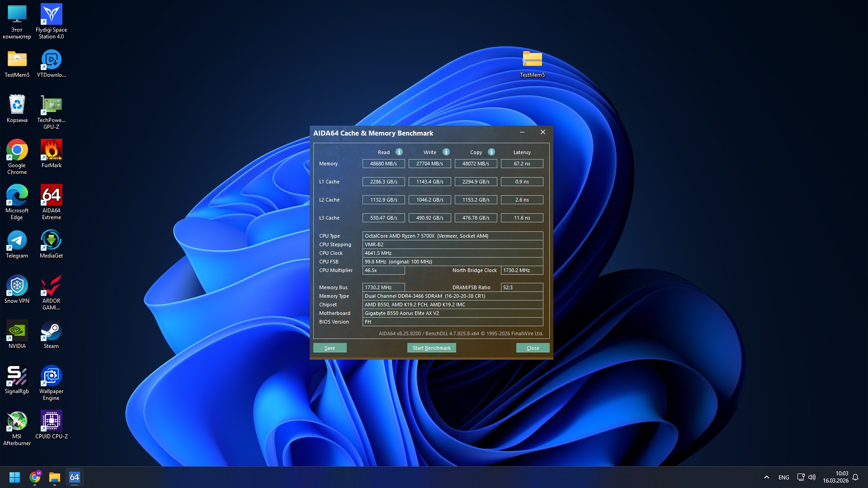Viewport: 868px width, 488px height.
Task: Open the taskbar clock and date
Action: tap(835, 477)
